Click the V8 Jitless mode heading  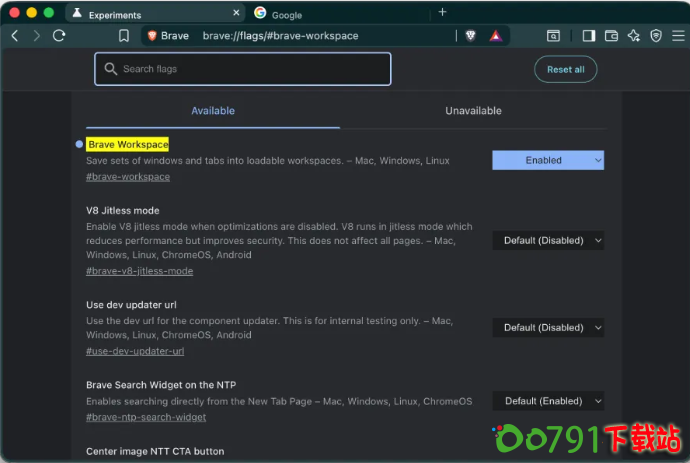tap(123, 210)
